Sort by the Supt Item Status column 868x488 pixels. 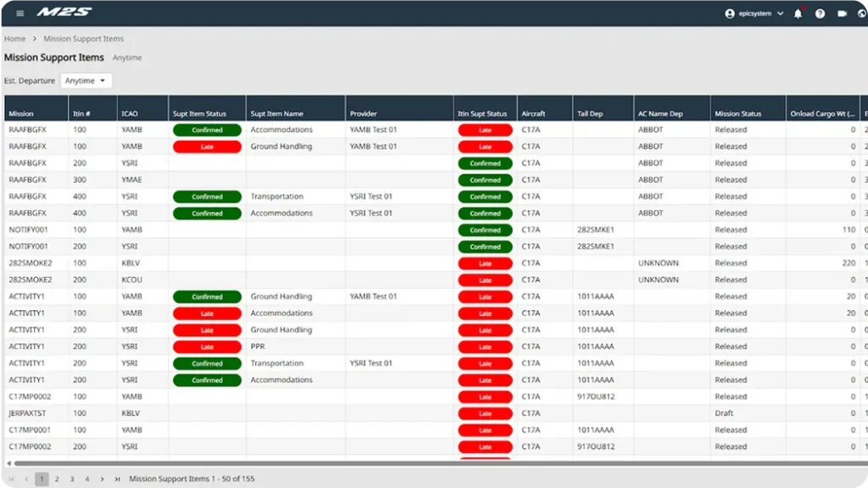(x=199, y=114)
